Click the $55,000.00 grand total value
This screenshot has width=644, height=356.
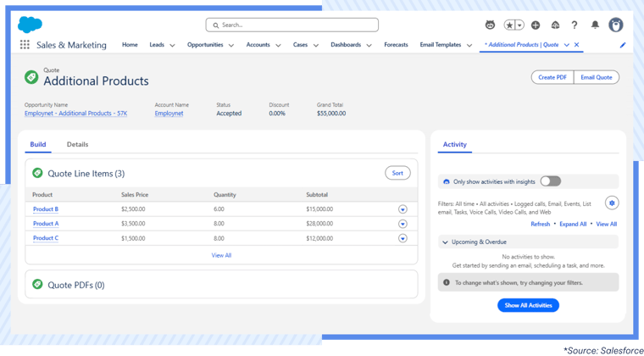coord(331,114)
